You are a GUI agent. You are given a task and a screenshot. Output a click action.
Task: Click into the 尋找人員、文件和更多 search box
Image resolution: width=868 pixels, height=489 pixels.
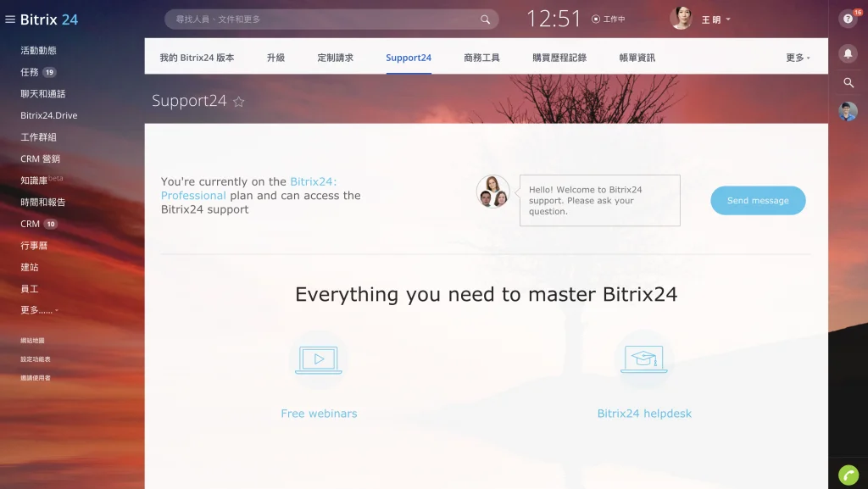pos(322,19)
